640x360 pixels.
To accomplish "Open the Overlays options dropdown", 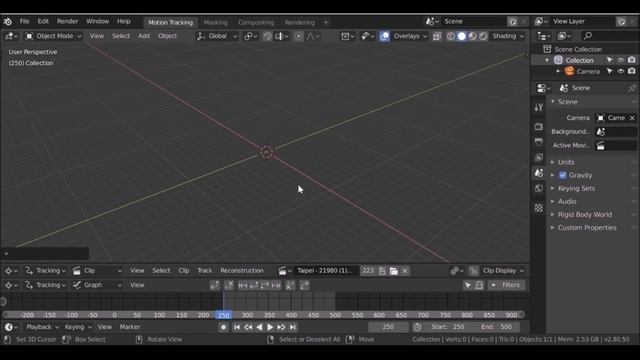I will tap(410, 36).
